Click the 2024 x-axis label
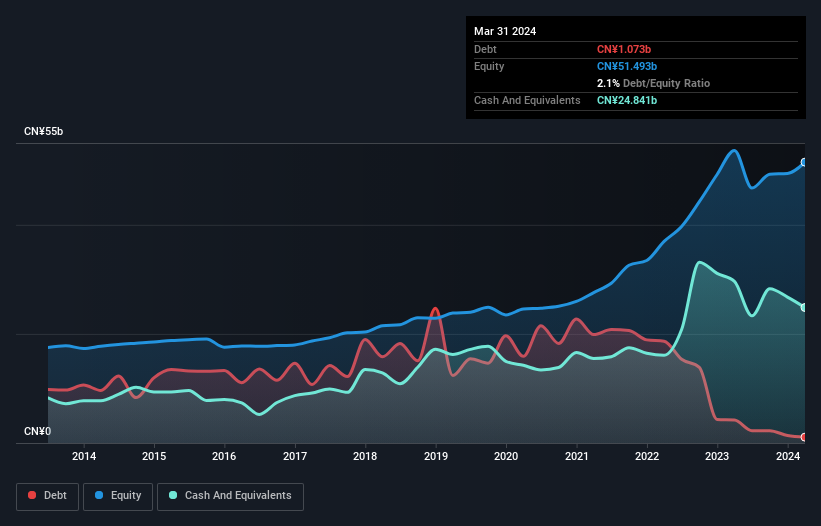The width and height of the screenshot is (821, 526). [787, 456]
